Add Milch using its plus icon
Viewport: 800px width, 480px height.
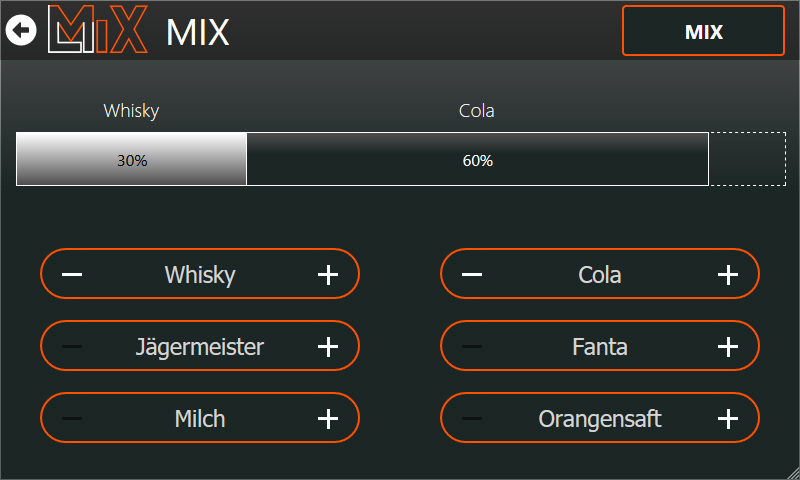[328, 419]
